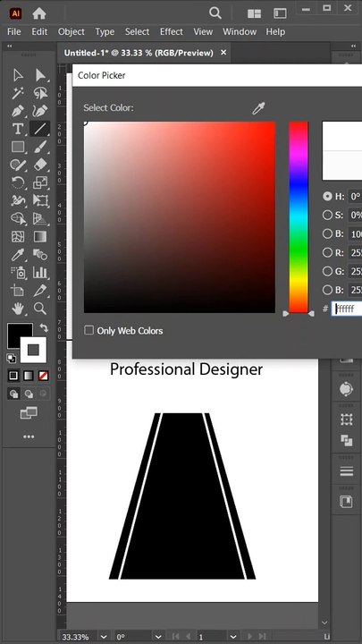362x644 pixels.
Task: Open the zoom level dropdown arrow
Action: 104,637
